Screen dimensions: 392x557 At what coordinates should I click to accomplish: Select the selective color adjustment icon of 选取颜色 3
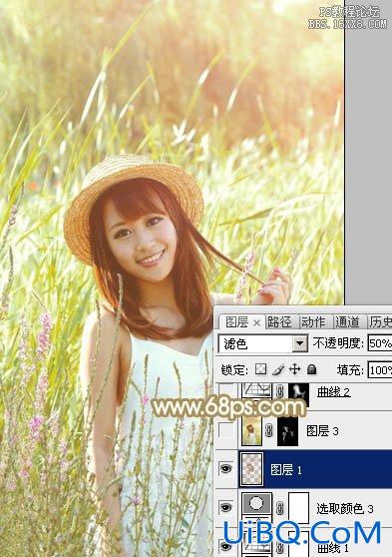pos(257,503)
